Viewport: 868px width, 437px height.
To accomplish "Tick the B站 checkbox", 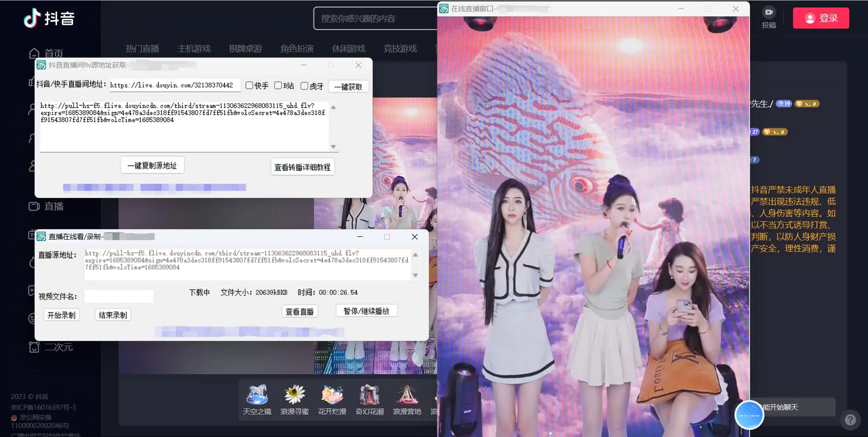I will point(278,85).
